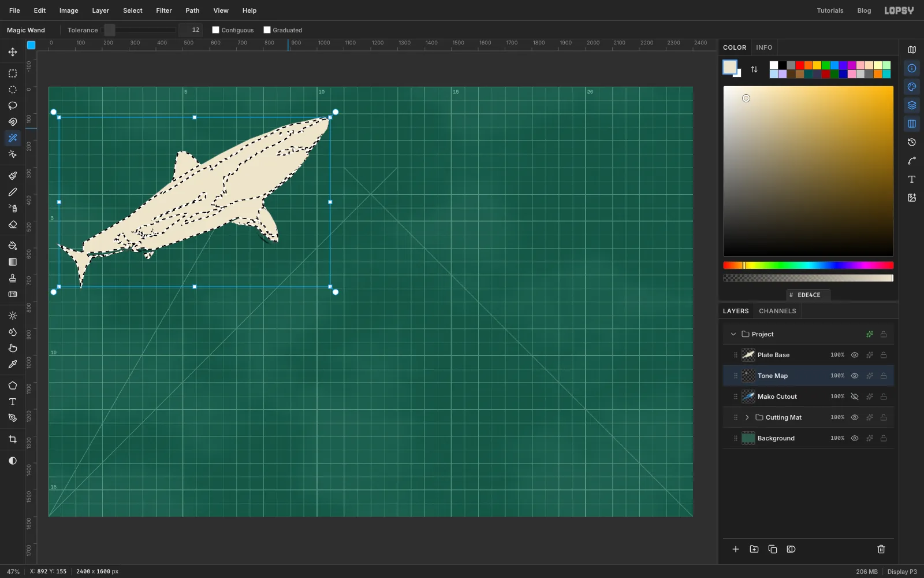Open the Select menu
Viewport: 924px width, 578px height.
pyautogui.click(x=133, y=10)
